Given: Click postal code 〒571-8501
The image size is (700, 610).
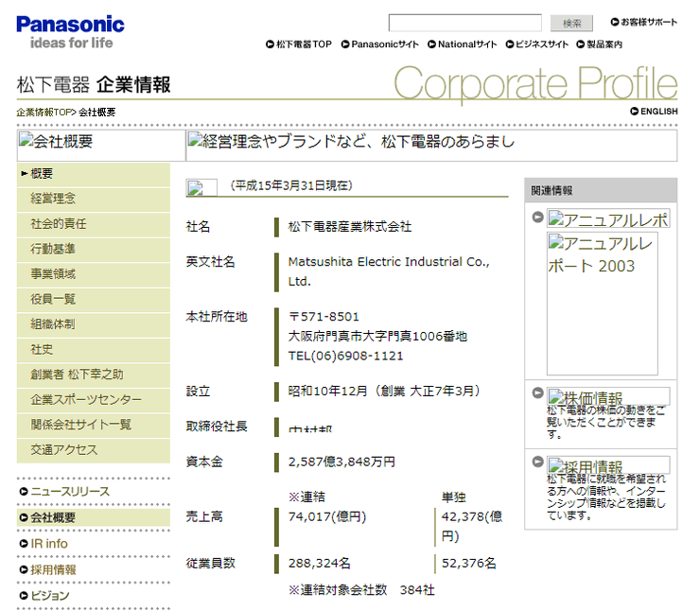Looking at the screenshot, I should coord(324,317).
